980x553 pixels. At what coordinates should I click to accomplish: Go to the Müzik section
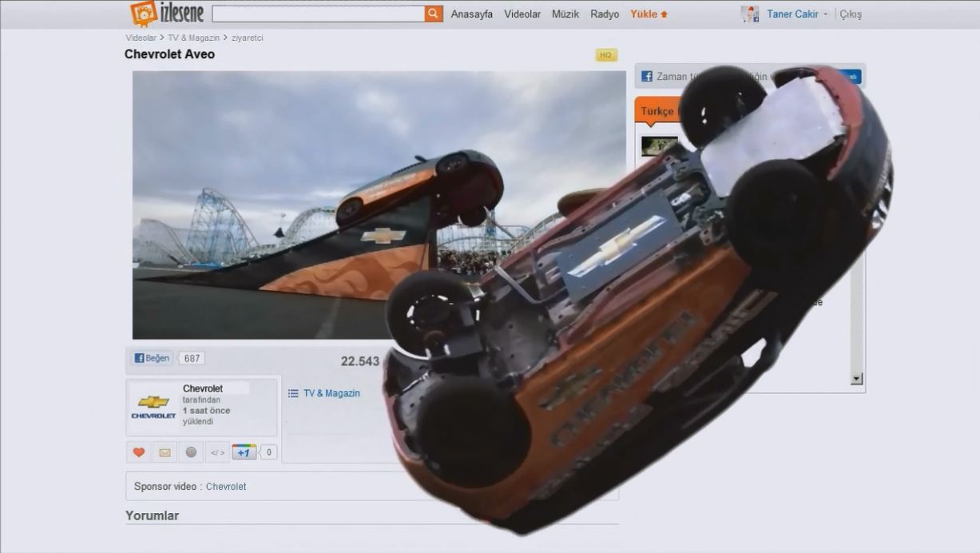565,14
